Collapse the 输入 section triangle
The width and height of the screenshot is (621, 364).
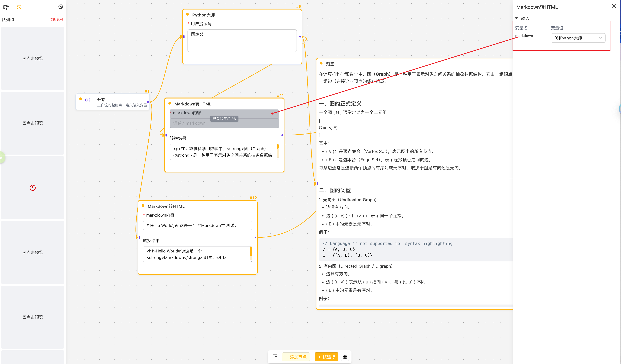click(516, 18)
